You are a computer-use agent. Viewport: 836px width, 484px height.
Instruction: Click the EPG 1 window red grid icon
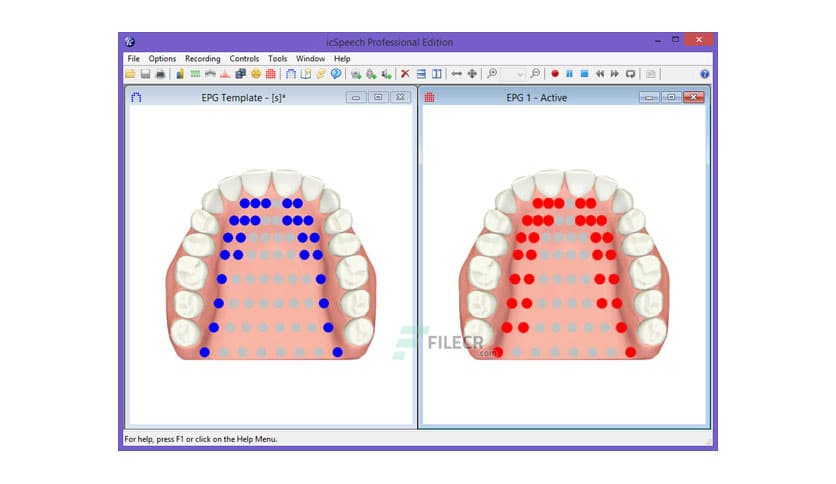(429, 98)
